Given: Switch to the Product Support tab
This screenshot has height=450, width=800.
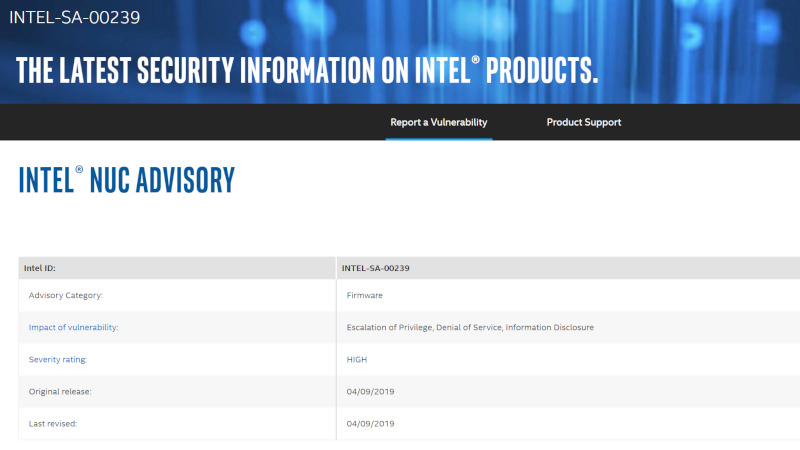Looking at the screenshot, I should pyautogui.click(x=583, y=122).
